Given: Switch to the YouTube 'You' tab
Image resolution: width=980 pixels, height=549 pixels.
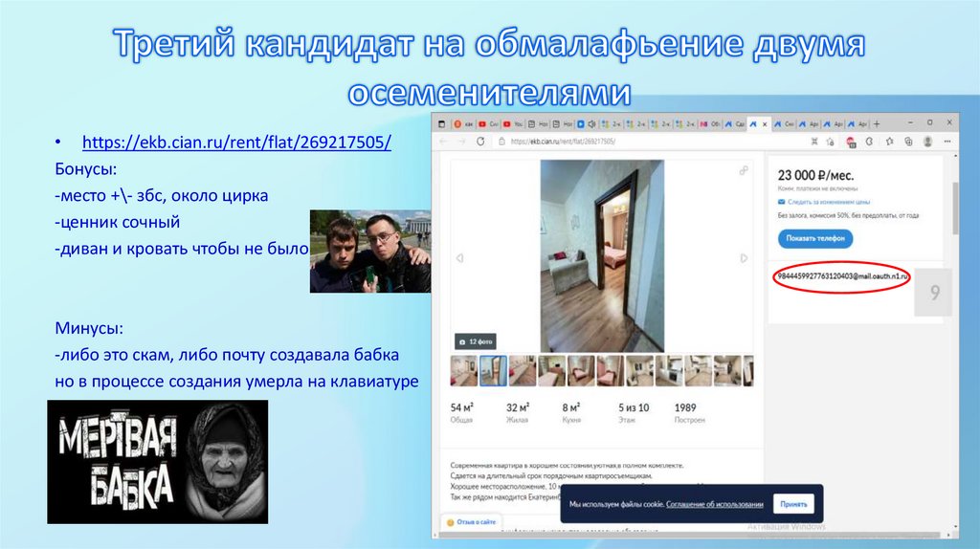Looking at the screenshot, I should pos(513,123).
